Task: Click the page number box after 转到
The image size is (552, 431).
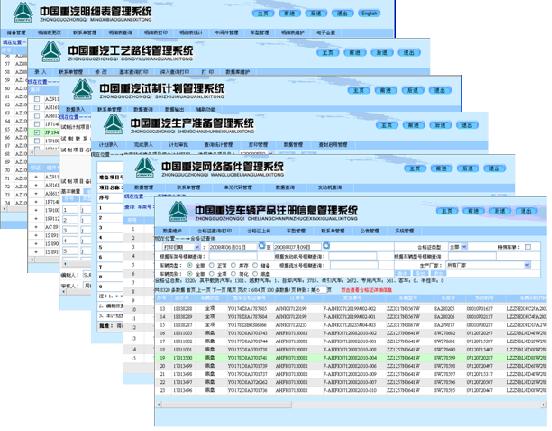Action: pyautogui.click(x=321, y=289)
